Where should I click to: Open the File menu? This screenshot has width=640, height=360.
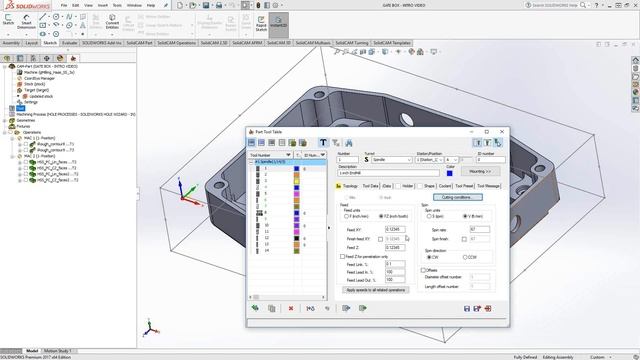click(x=64, y=5)
